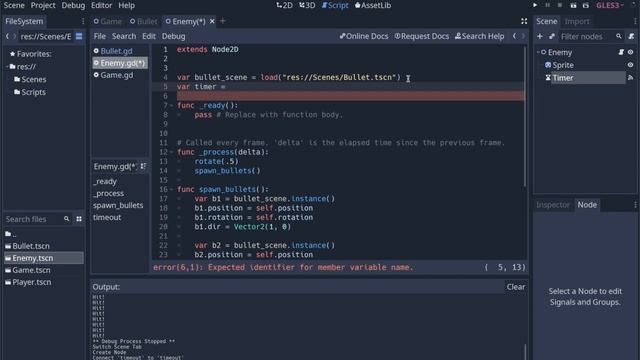
Task: Open Online Docs
Action: tap(364, 36)
